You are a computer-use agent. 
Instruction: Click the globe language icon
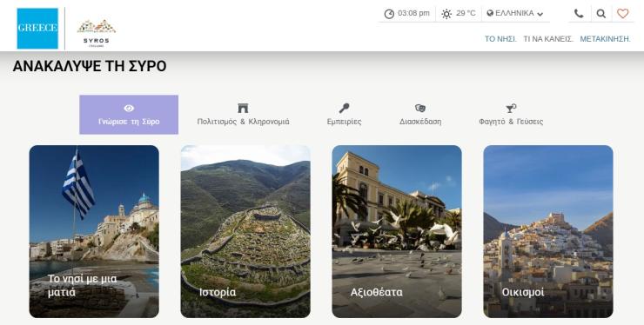tap(490, 13)
